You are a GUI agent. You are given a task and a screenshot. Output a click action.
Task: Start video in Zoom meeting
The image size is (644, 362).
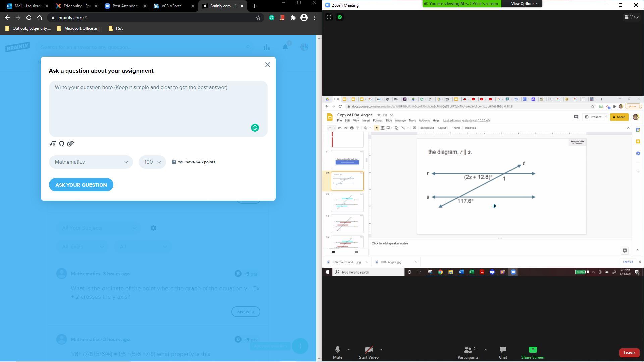pyautogui.click(x=369, y=352)
